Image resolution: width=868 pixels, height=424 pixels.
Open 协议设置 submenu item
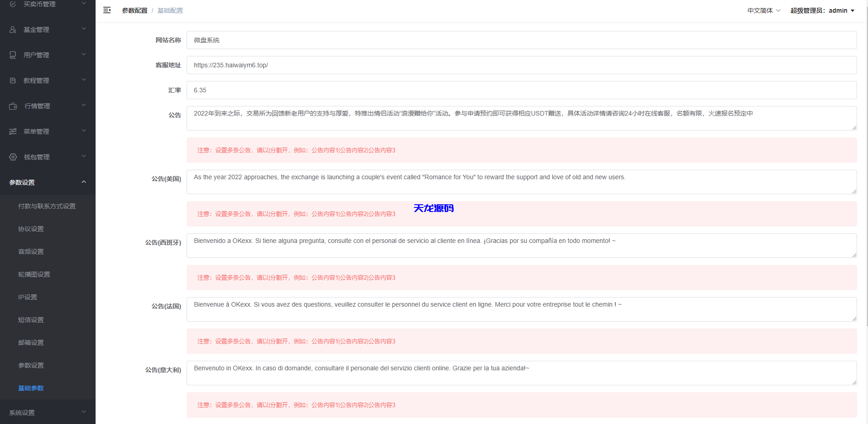click(x=31, y=229)
